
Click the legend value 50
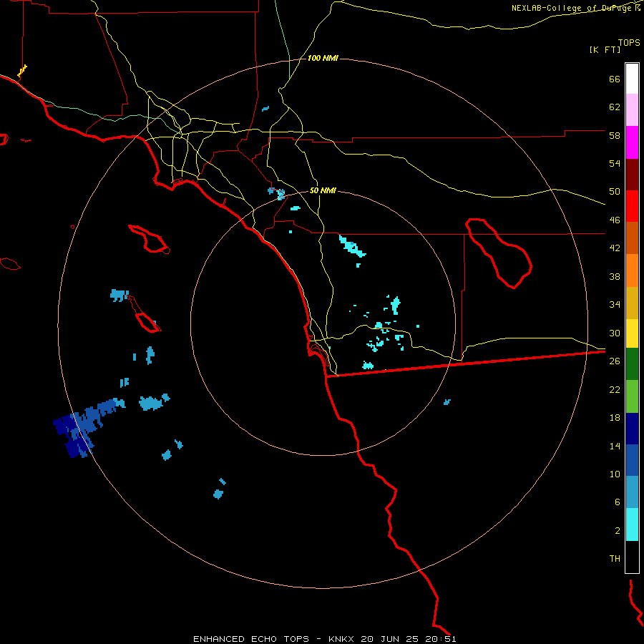(615, 192)
